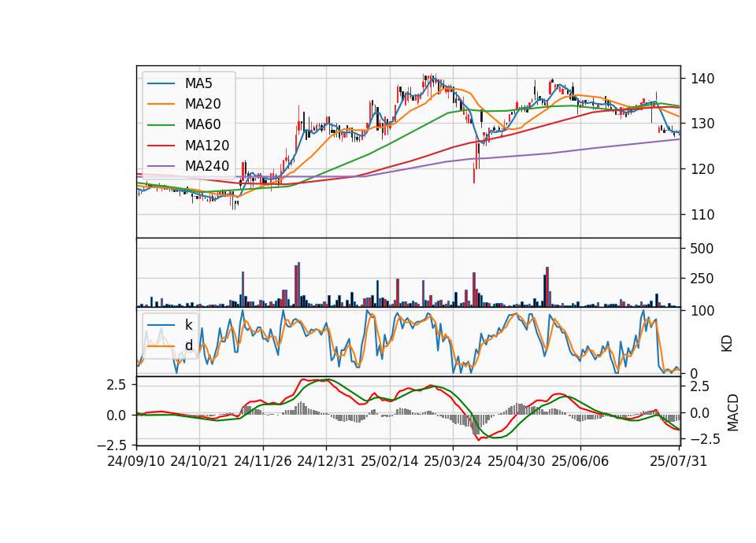
Task: Click the 24/10/21 date axis label
Action: 199,461
